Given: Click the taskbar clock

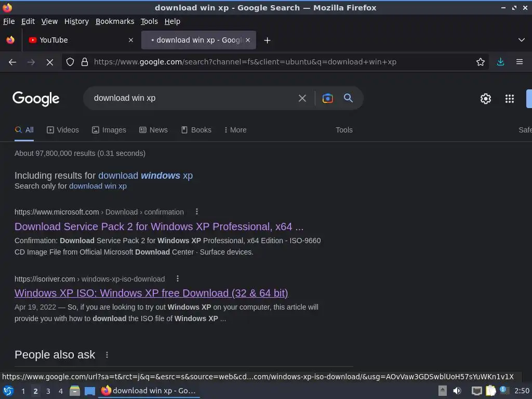Looking at the screenshot, I should pos(522,391).
